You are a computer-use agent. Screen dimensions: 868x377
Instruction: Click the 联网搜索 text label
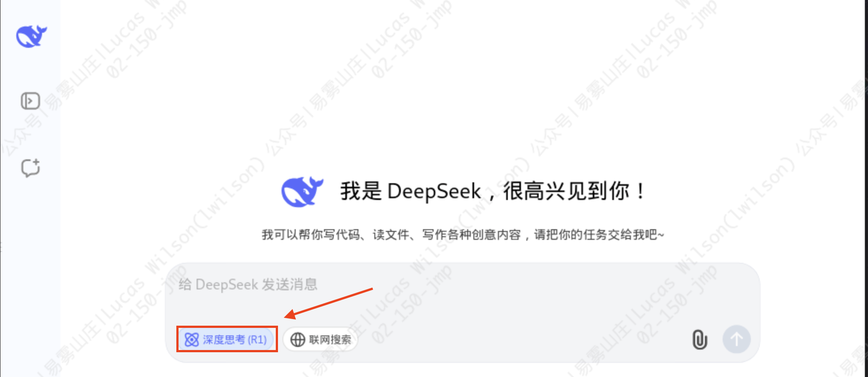pyautogui.click(x=330, y=339)
